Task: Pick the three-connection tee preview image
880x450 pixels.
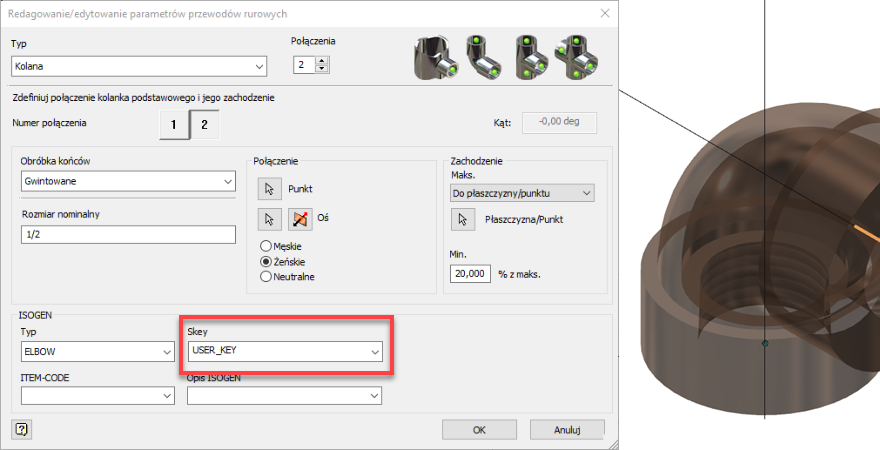Action: tap(531, 58)
